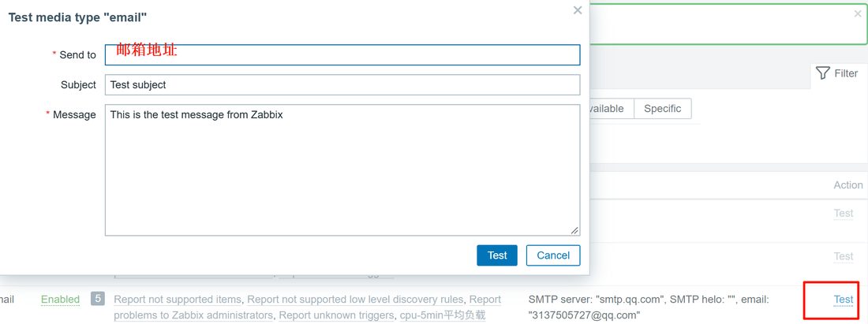This screenshot has height=324, width=868.
Task: Select the Specific tab option
Action: 662,108
